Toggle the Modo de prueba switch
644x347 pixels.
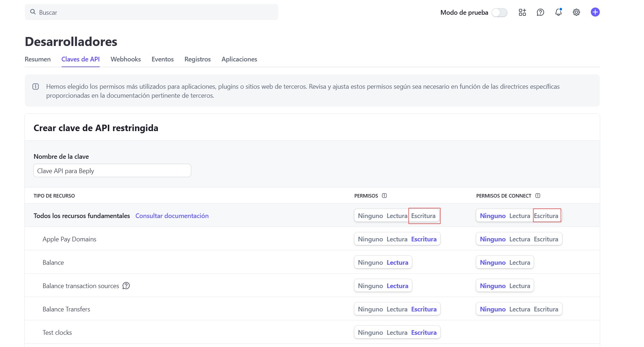point(499,13)
